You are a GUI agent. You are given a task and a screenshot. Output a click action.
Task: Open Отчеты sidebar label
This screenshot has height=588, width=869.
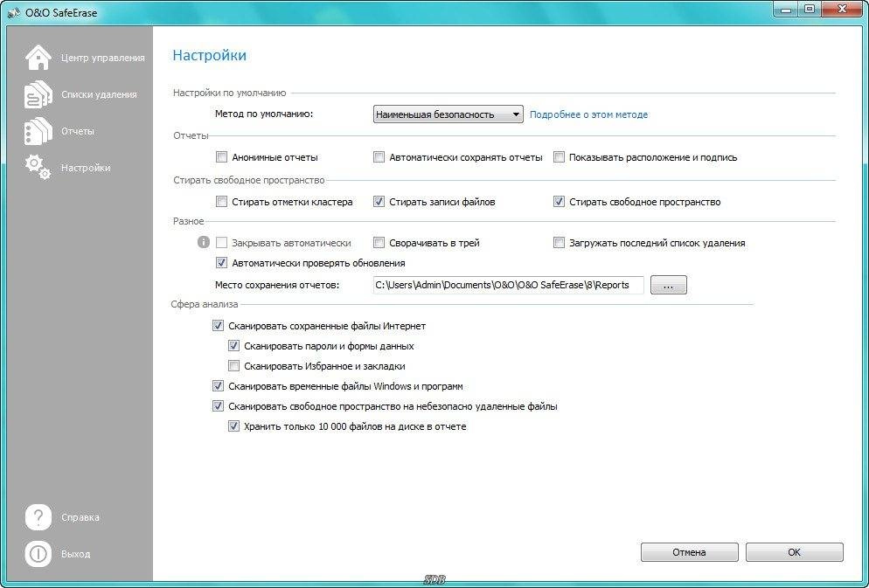click(x=78, y=131)
